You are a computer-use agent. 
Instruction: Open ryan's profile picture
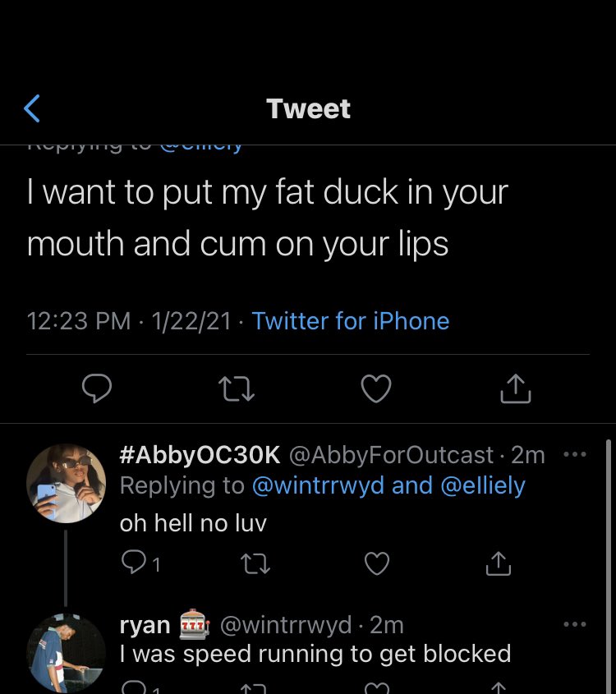[66, 653]
